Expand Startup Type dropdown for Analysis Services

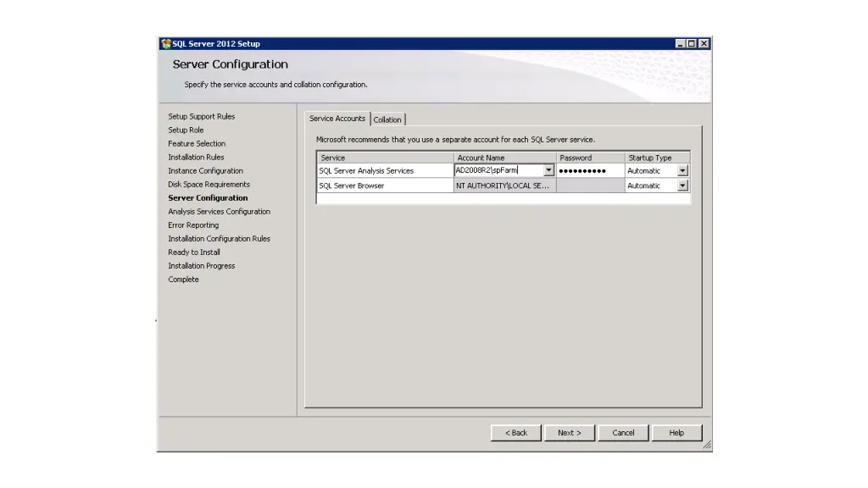coord(682,170)
